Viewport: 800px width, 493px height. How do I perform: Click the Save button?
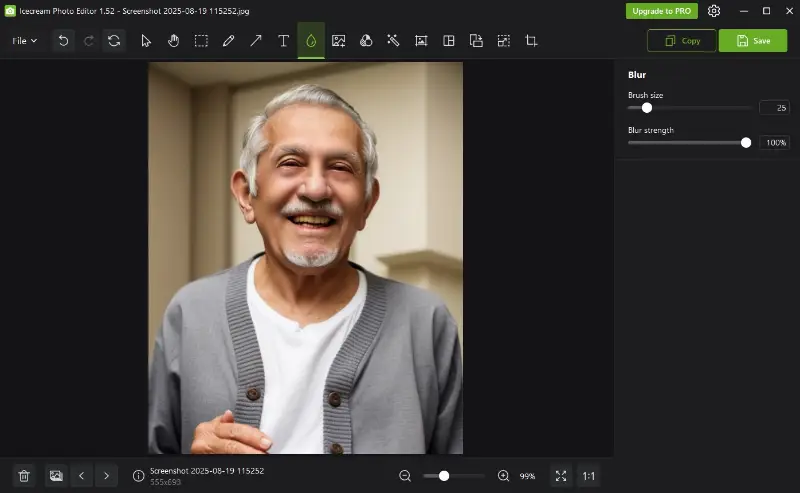(752, 41)
